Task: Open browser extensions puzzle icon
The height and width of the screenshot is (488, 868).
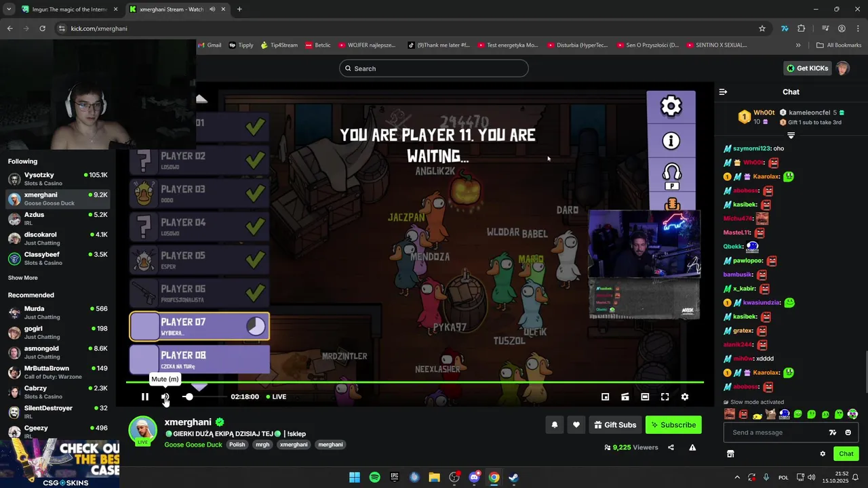Action: click(x=802, y=28)
